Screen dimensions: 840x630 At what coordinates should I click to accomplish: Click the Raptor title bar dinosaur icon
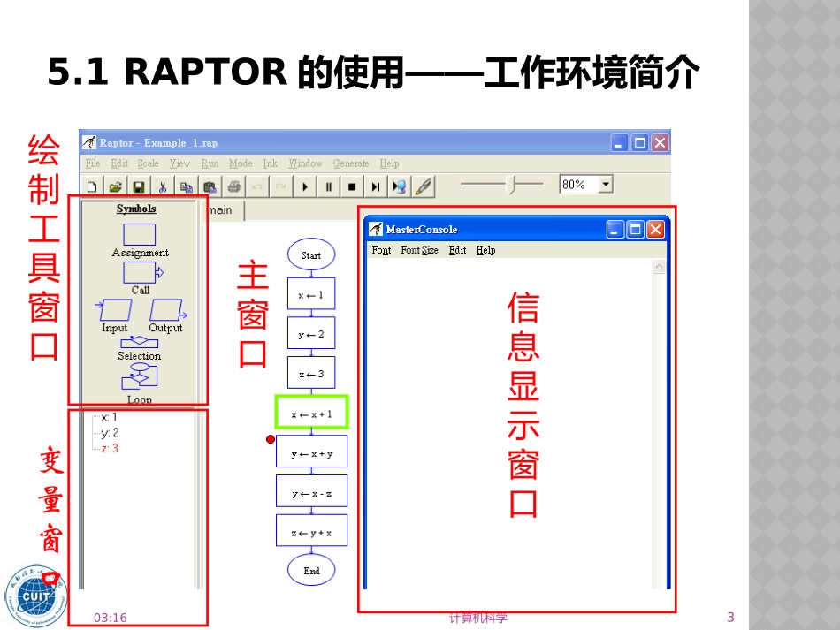[x=89, y=142]
